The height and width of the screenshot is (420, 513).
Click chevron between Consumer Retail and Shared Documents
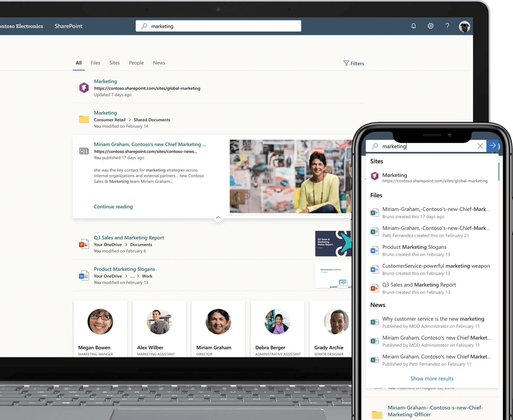[130, 120]
